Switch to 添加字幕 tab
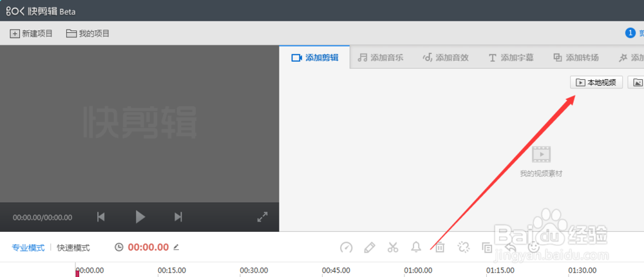Screen dimensions: 644x277 click(x=511, y=57)
